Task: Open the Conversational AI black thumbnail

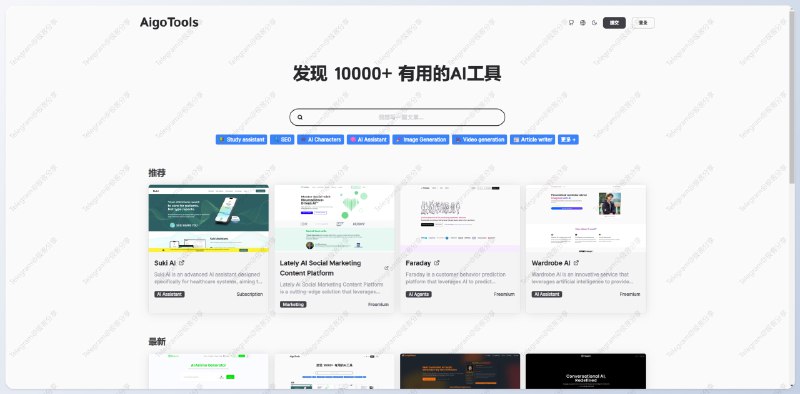Action: 586,371
